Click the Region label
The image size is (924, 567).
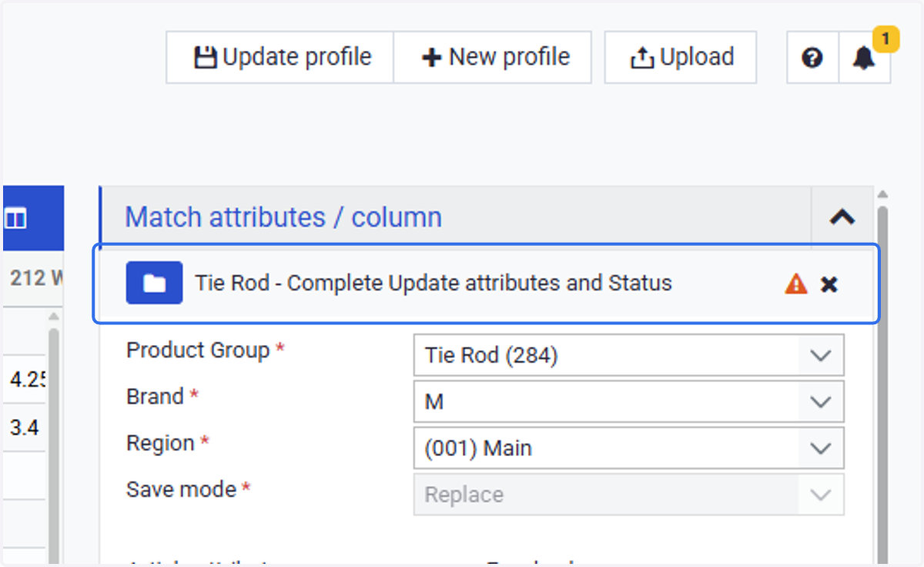[160, 444]
